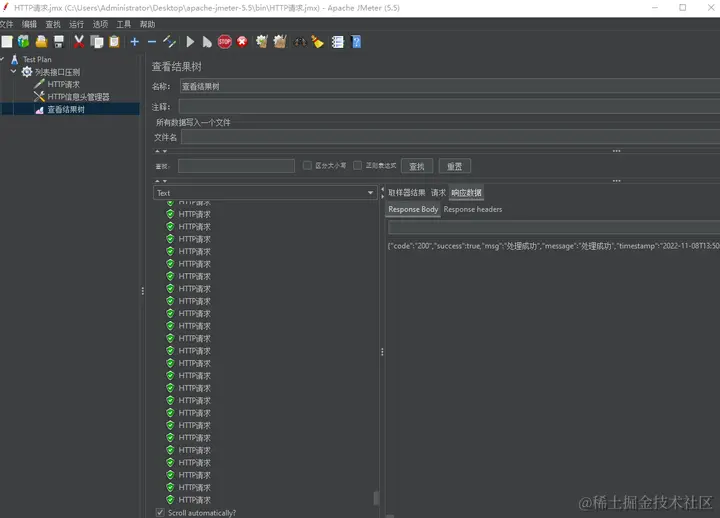Collapse all nodes with minus icon
The width and height of the screenshot is (720, 518).
[152, 42]
